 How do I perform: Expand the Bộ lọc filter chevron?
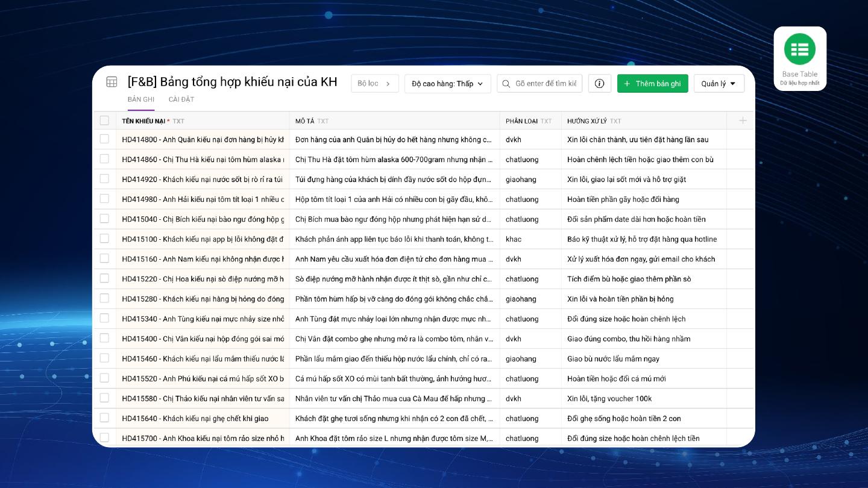(x=388, y=84)
